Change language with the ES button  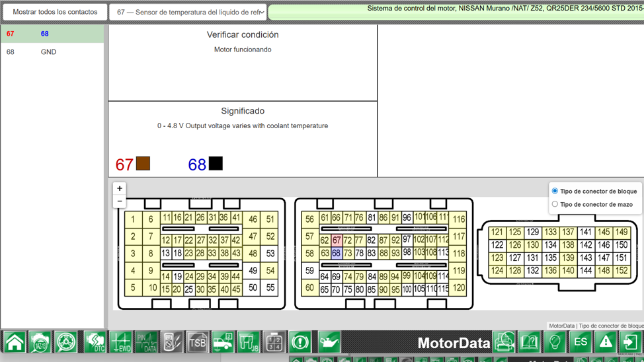coord(581,342)
